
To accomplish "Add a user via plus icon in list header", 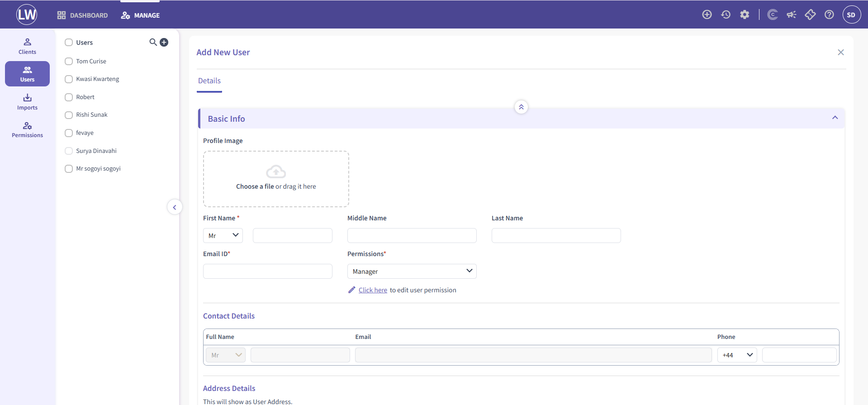I will [164, 42].
